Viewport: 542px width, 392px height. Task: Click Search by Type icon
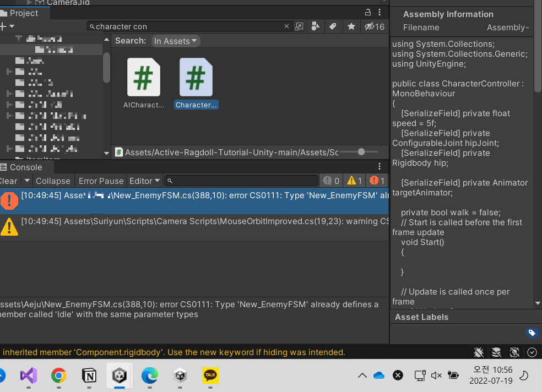(315, 26)
